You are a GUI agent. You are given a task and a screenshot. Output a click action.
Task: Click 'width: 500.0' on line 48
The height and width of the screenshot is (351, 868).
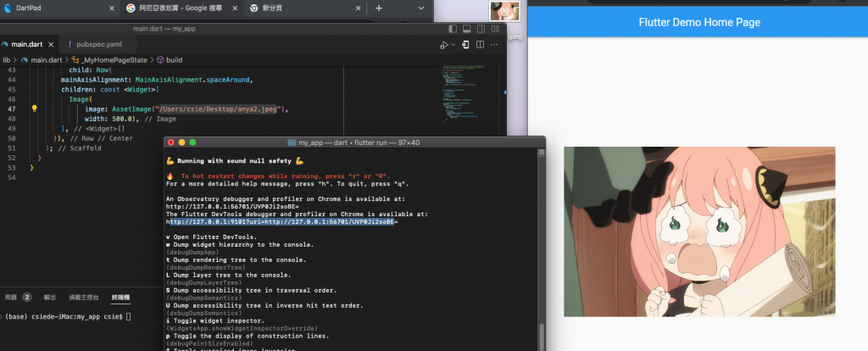[x=108, y=119]
